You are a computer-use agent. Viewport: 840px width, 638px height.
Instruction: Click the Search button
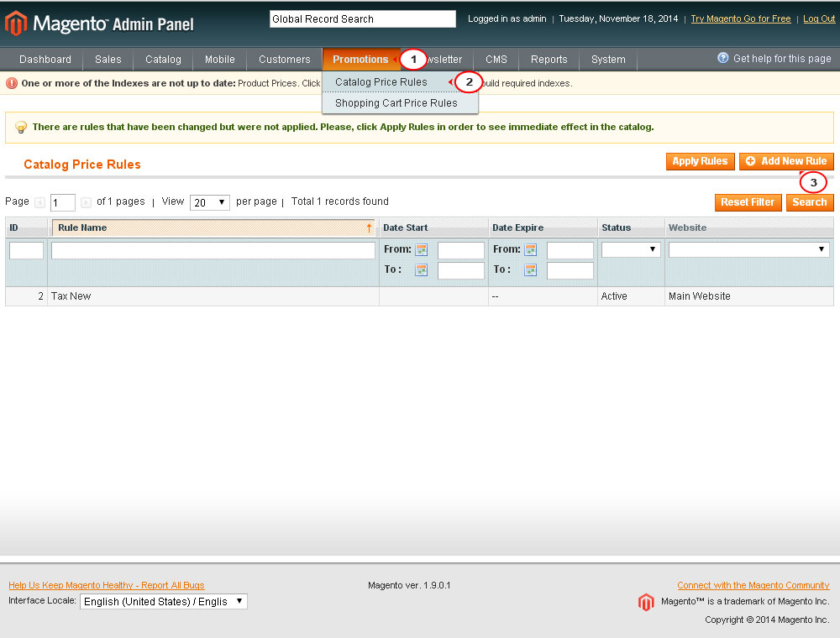(x=810, y=202)
